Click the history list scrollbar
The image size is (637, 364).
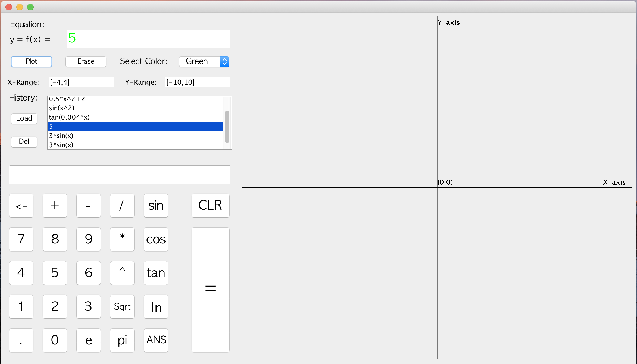227,126
